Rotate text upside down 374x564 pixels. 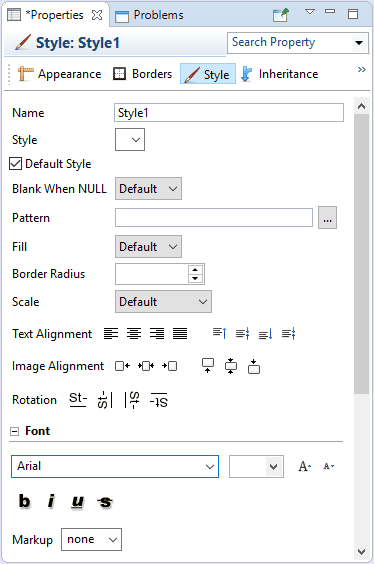coord(159,400)
